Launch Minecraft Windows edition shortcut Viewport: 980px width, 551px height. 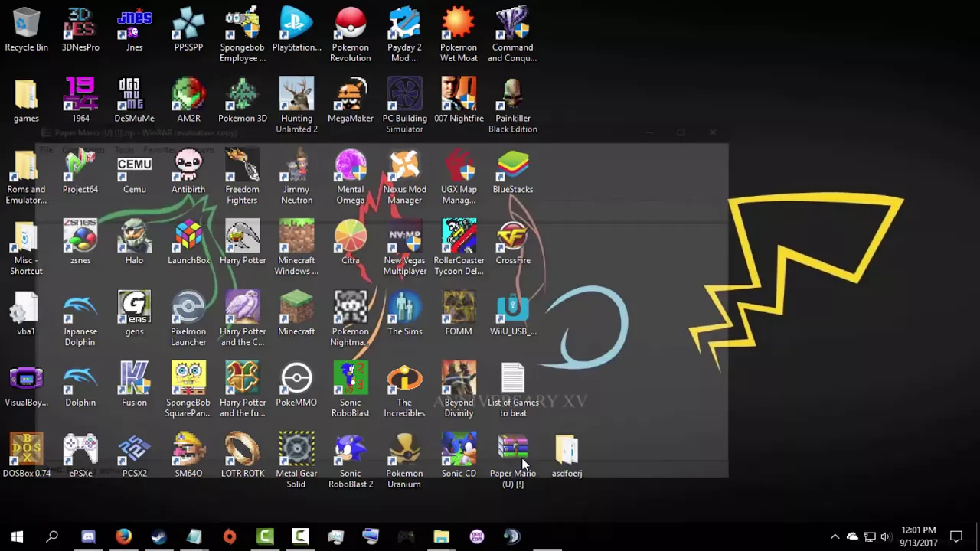[296, 249]
